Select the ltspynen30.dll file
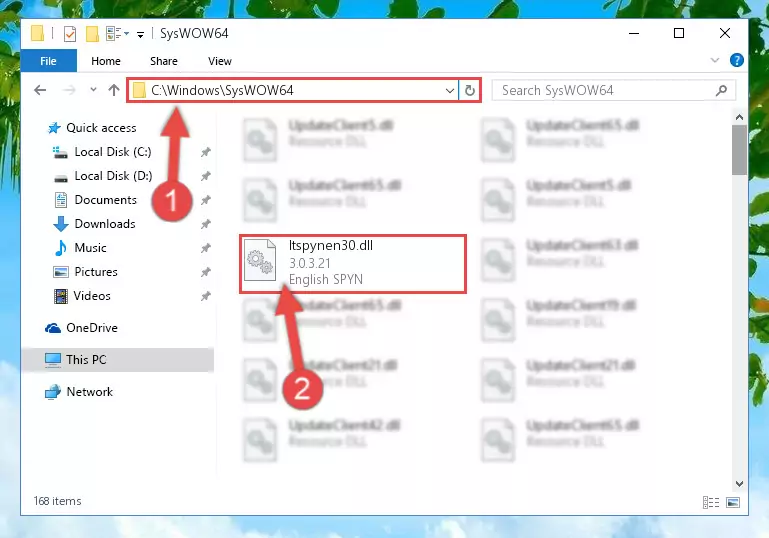 click(353, 264)
